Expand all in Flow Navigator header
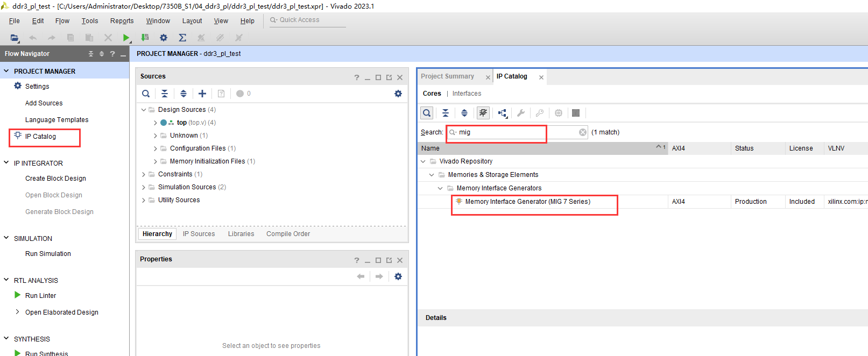The height and width of the screenshot is (356, 868). point(102,54)
